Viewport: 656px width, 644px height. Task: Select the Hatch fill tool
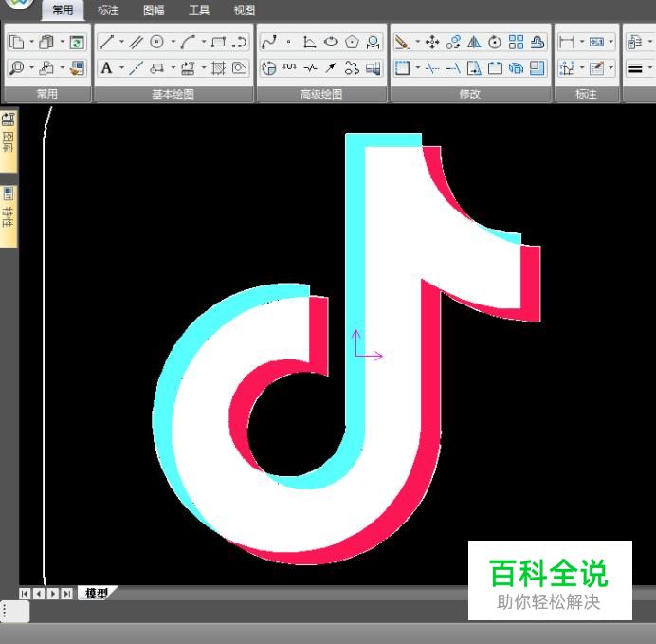pyautogui.click(x=218, y=67)
